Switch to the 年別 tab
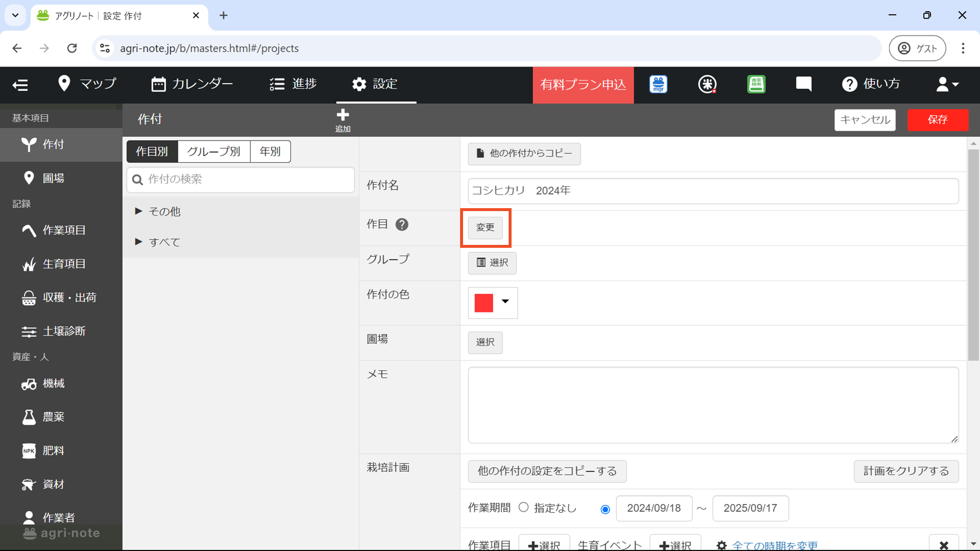The image size is (980, 551). point(270,151)
